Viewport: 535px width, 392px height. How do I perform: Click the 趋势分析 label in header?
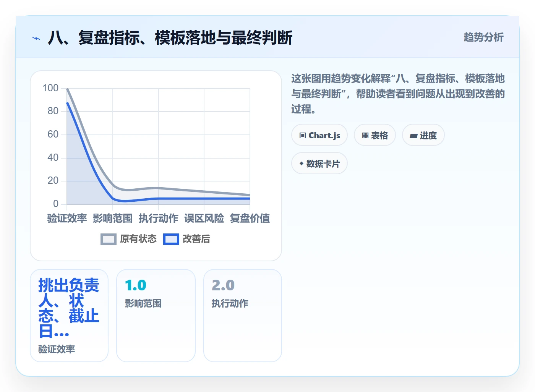[483, 37]
